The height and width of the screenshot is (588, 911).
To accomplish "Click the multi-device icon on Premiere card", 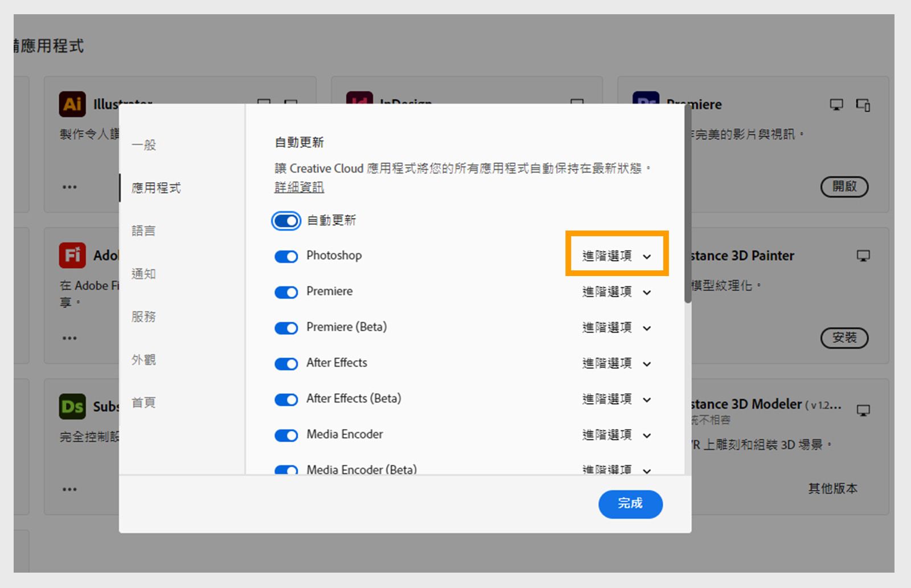I will coord(863,105).
